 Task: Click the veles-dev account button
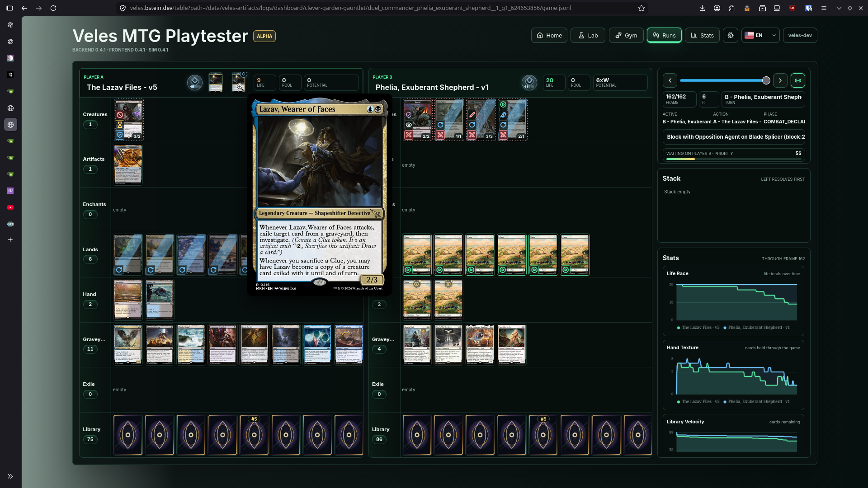[x=800, y=35]
